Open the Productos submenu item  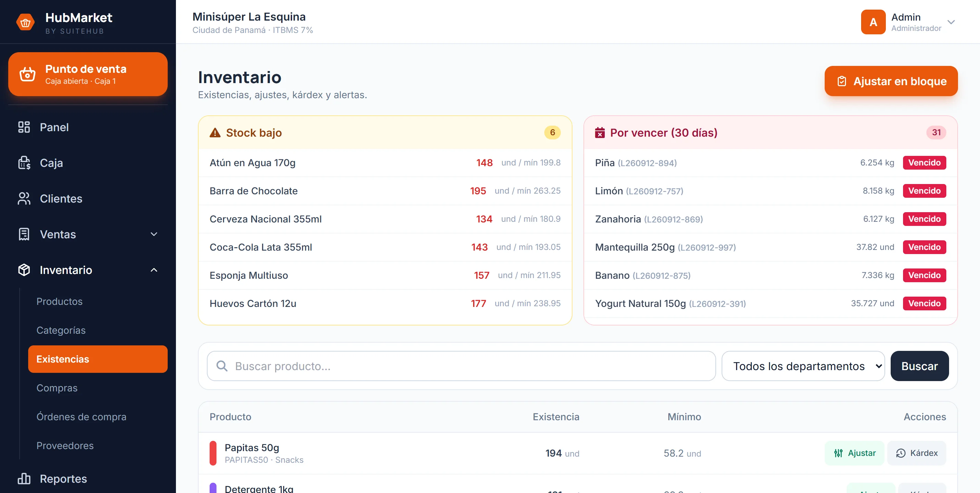(x=59, y=301)
